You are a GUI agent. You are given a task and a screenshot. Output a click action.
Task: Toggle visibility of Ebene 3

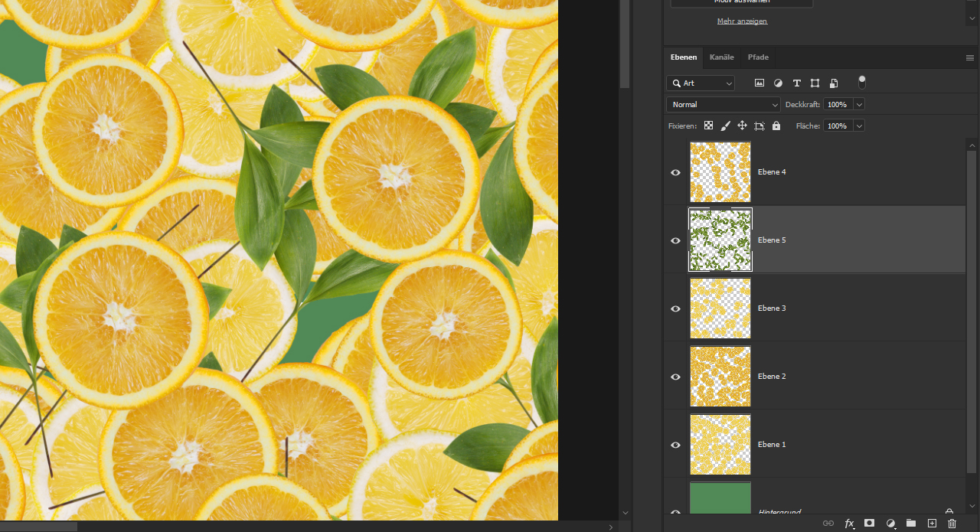[x=676, y=308]
